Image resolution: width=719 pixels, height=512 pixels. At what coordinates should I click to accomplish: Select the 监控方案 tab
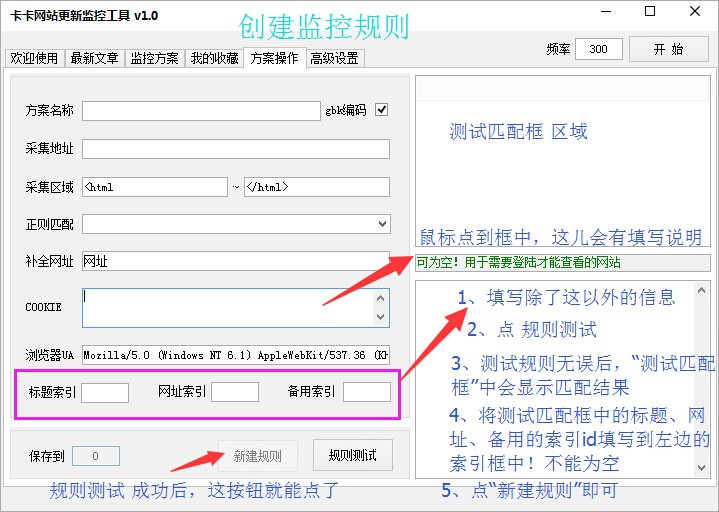[155, 58]
